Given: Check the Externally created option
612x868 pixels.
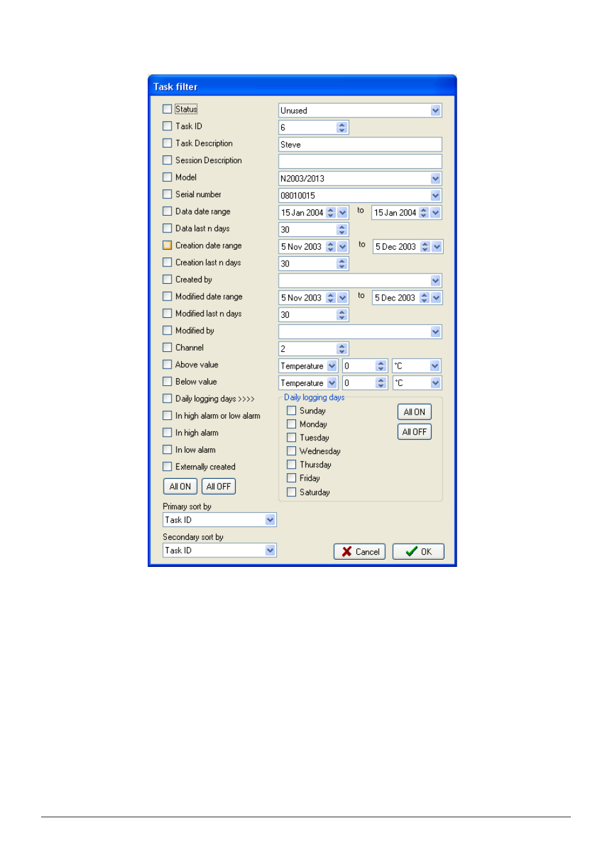Looking at the screenshot, I should tap(167, 467).
